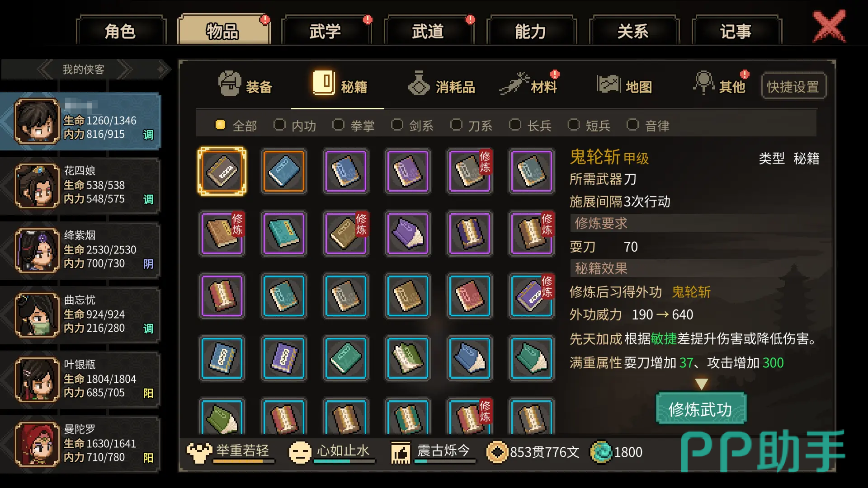Image resolution: width=868 pixels, height=488 pixels.
Task: Select the orange-bordered blue manual book
Action: 284,171
